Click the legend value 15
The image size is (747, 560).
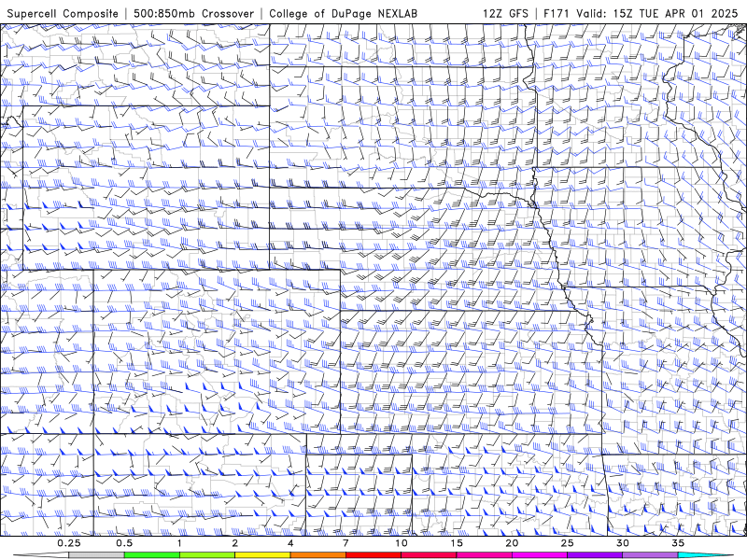tap(457, 543)
